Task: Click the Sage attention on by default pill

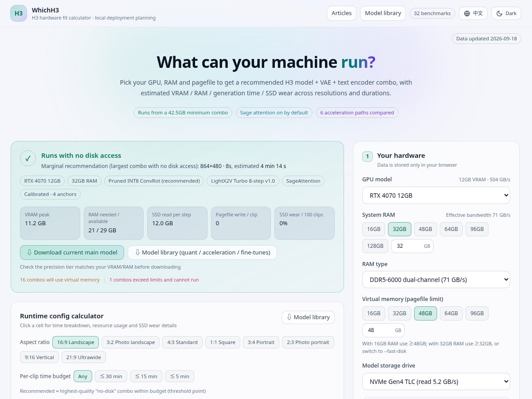Action: click(274, 113)
